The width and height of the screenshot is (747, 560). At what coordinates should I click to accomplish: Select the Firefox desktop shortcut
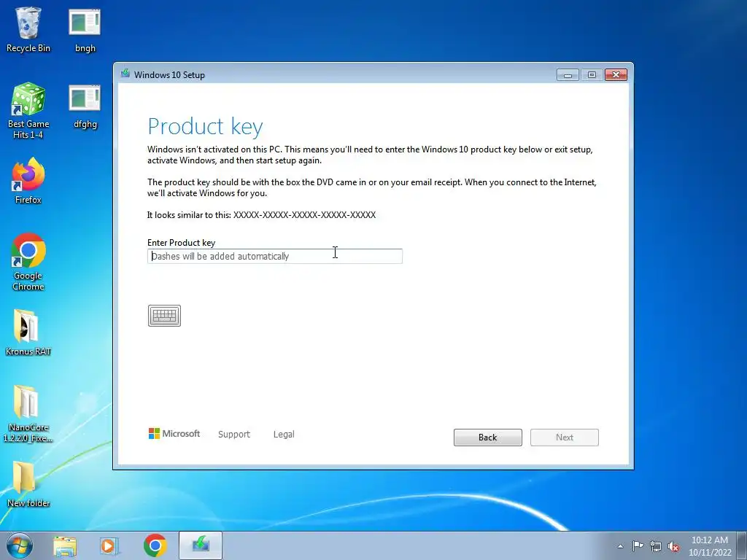[x=28, y=181]
